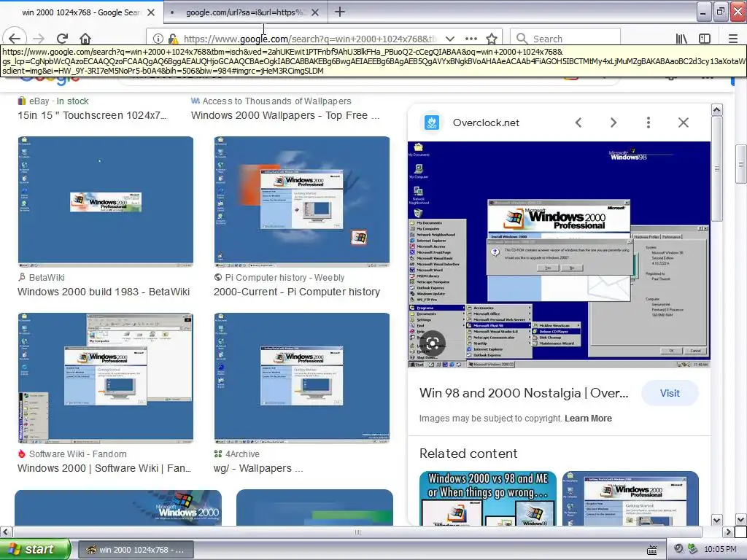Bookmark this page with the star

pos(492,39)
